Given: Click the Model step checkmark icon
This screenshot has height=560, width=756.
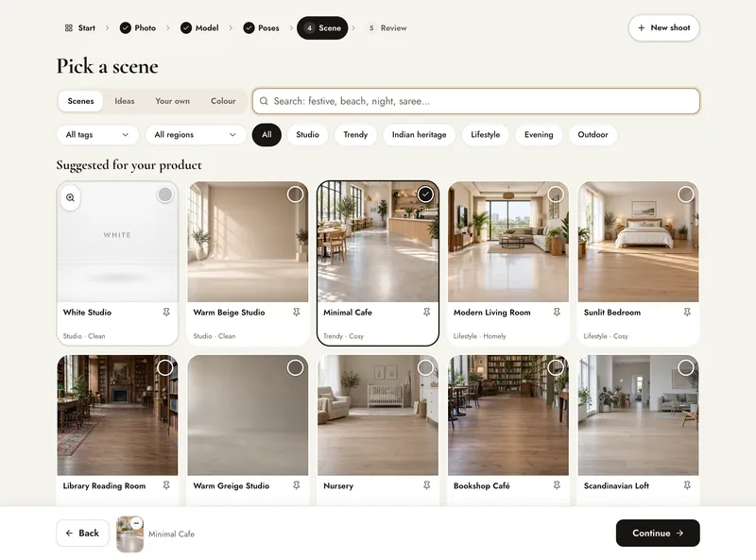Looking at the screenshot, I should tap(186, 28).
